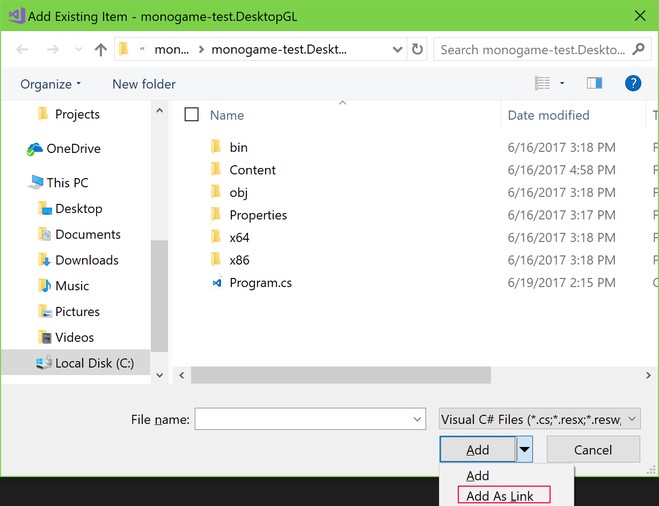Open Projects in navigation pane
659x506 pixels.
coord(77,114)
